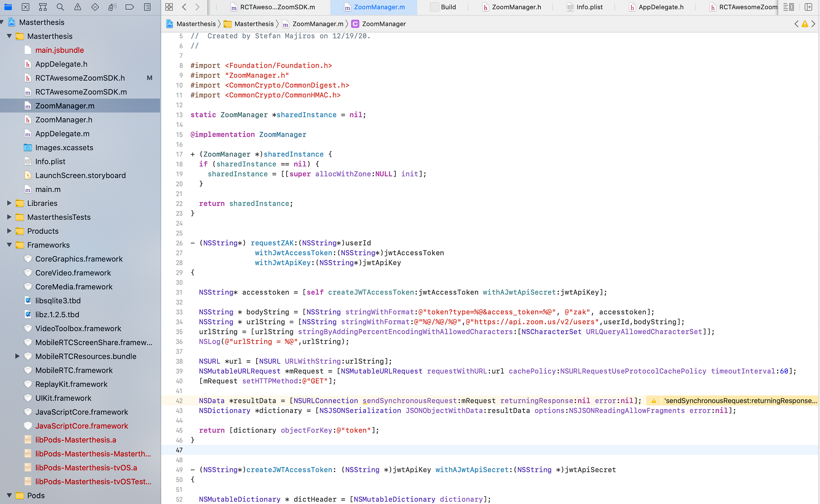820x504 pixels.
Task: Expand the Libraries group
Action: [9, 203]
